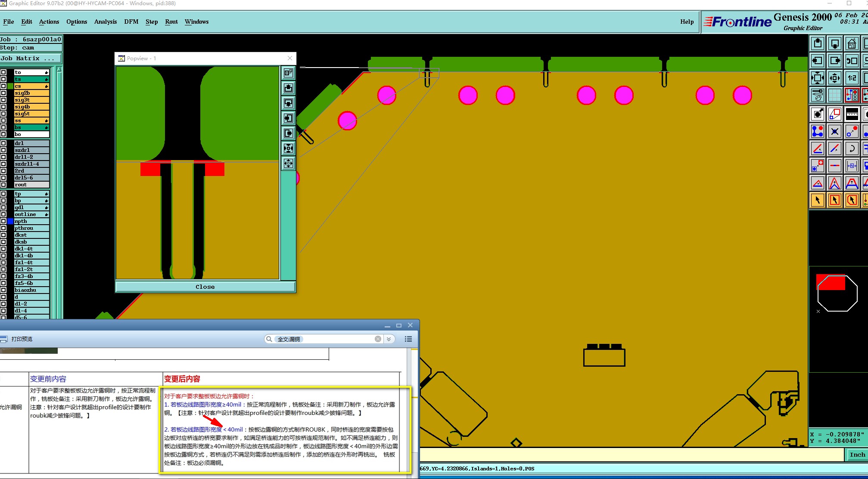Image resolution: width=868 pixels, height=479 pixels.
Task: Click the home view icon
Action: click(x=852, y=44)
